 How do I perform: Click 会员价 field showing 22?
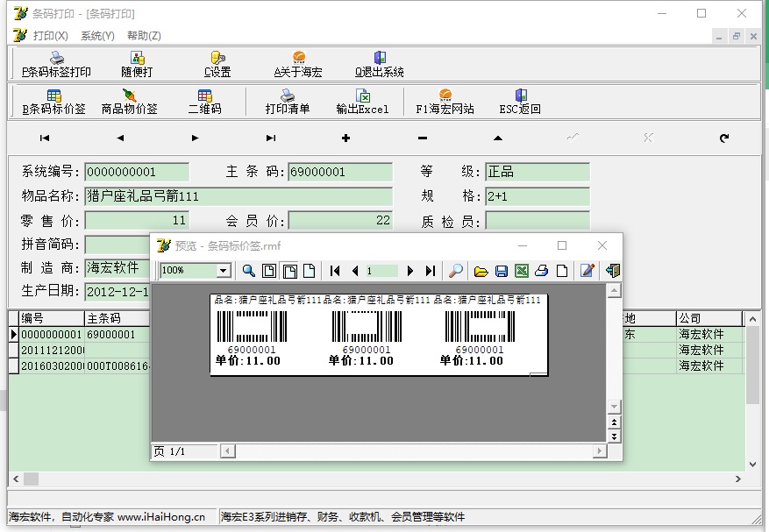[340, 221]
